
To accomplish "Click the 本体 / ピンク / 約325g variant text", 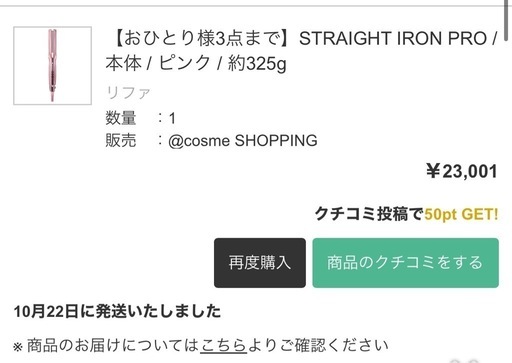I will [196, 63].
